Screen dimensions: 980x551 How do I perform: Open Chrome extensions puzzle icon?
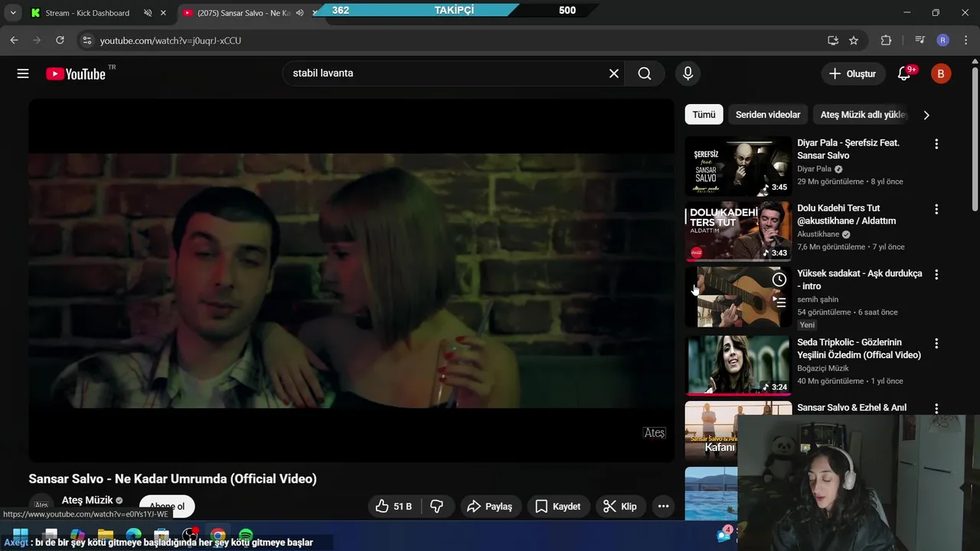(886, 41)
